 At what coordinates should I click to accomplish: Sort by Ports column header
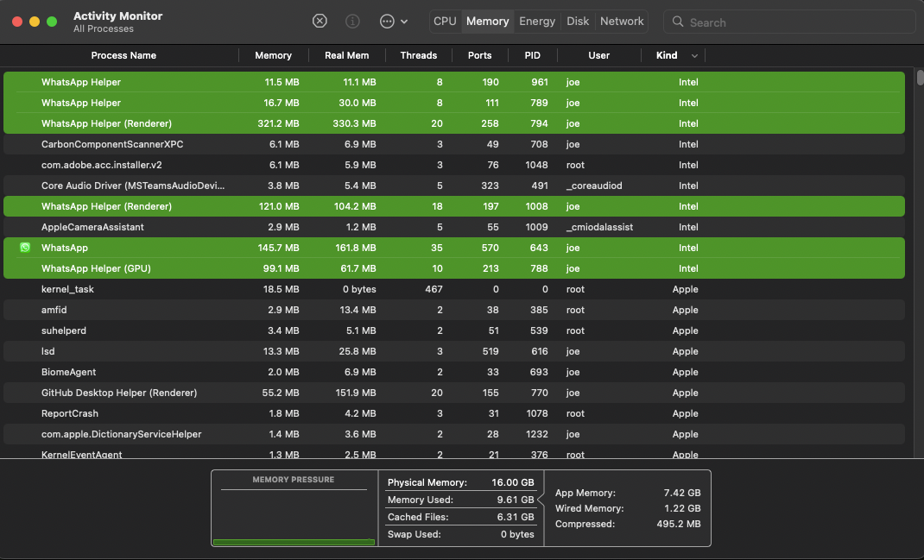tap(479, 55)
